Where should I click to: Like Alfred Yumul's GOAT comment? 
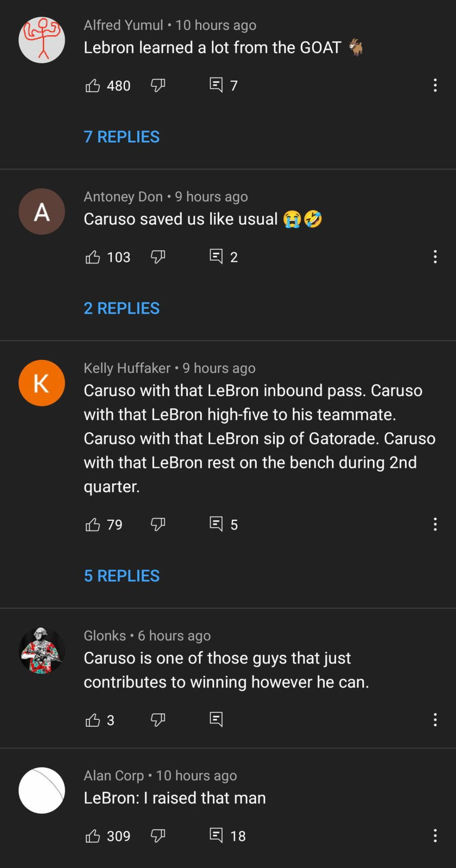(93, 86)
